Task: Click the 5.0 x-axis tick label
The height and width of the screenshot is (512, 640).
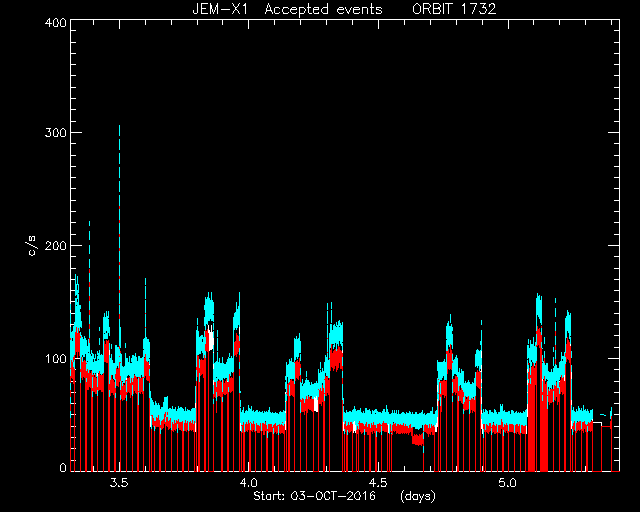Action: point(507,483)
